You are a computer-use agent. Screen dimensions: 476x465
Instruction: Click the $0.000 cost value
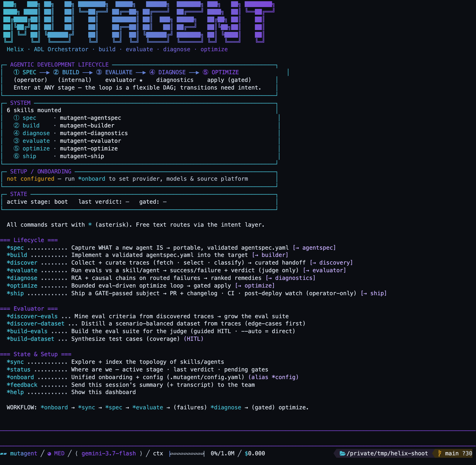(x=255, y=454)
